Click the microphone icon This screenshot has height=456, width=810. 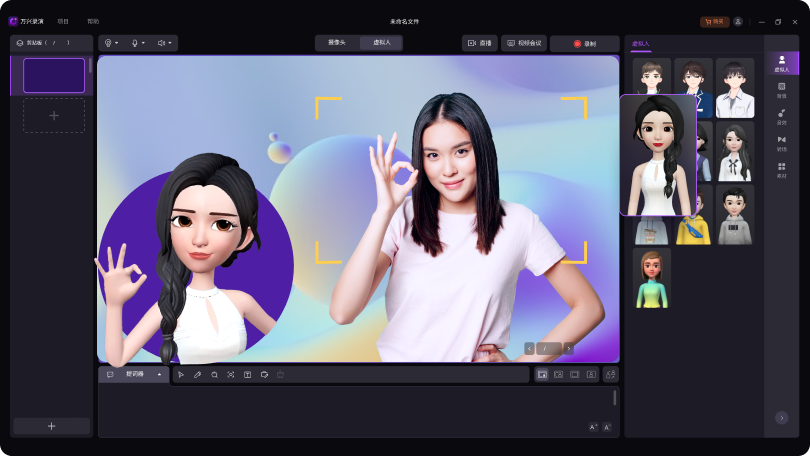tap(135, 43)
